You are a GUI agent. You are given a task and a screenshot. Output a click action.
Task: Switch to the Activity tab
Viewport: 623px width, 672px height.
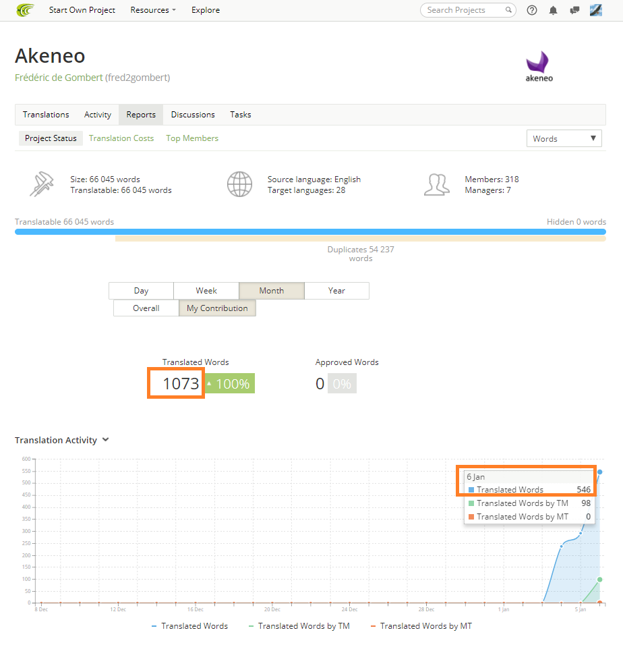(x=98, y=115)
